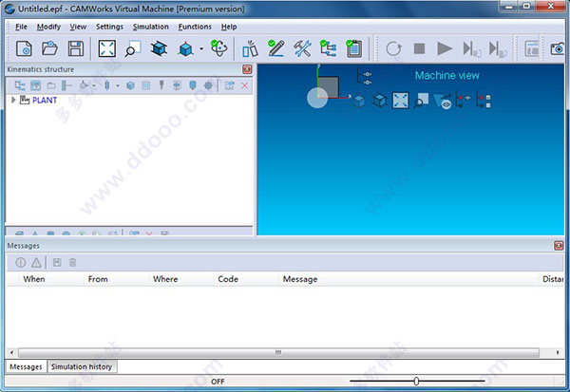570x392 pixels.
Task: Click the export icon in Kinematics toolbar
Action: pos(229,85)
